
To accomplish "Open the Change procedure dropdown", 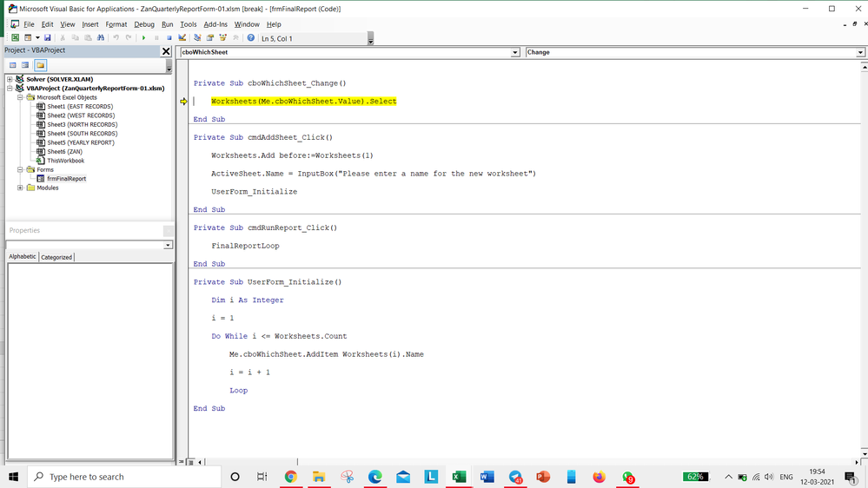I will click(860, 52).
